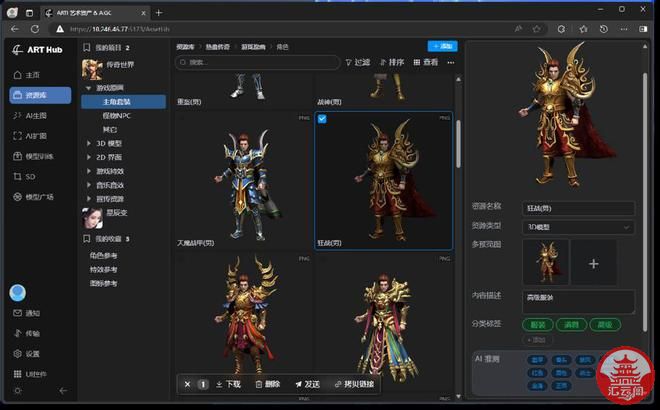Click the 拷贝链接 copy link action
Image resolution: width=660 pixels, height=410 pixels.
pyautogui.click(x=354, y=384)
